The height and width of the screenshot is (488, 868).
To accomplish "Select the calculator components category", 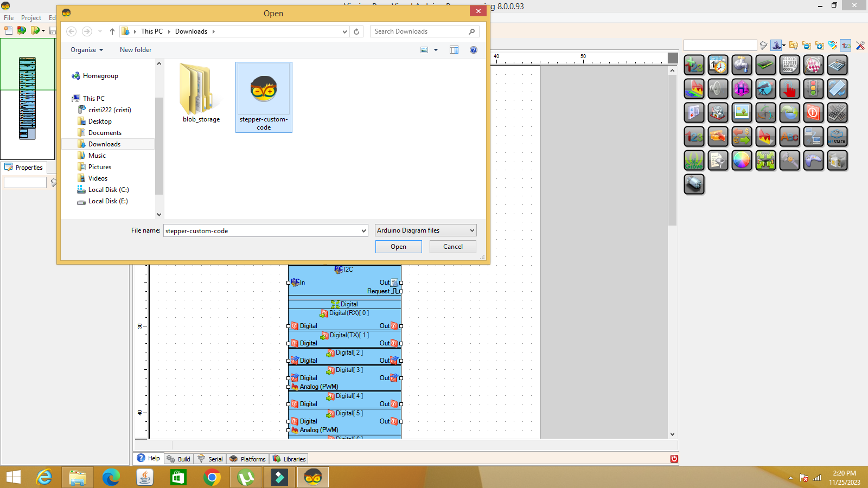I will point(837,65).
